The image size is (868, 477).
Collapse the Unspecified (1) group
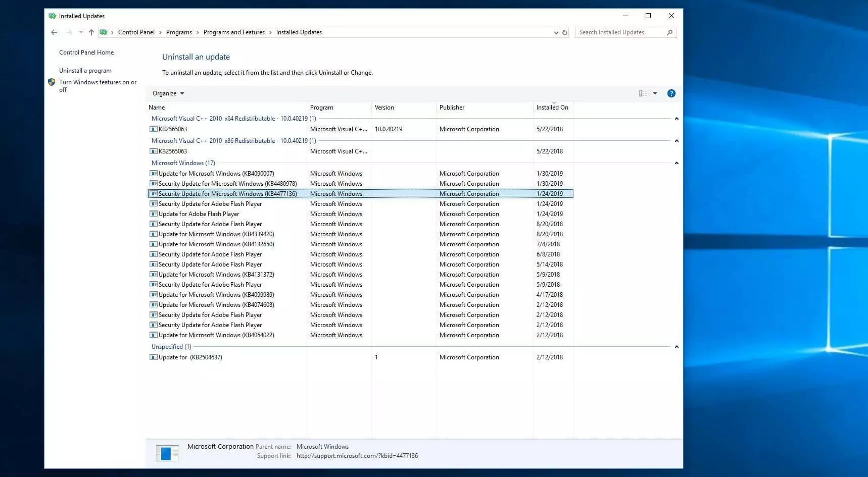click(x=677, y=347)
